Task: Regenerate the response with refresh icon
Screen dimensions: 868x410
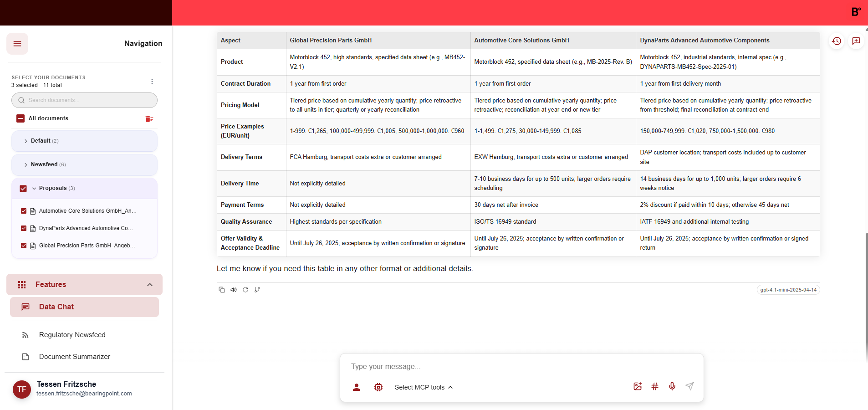Action: (x=245, y=290)
